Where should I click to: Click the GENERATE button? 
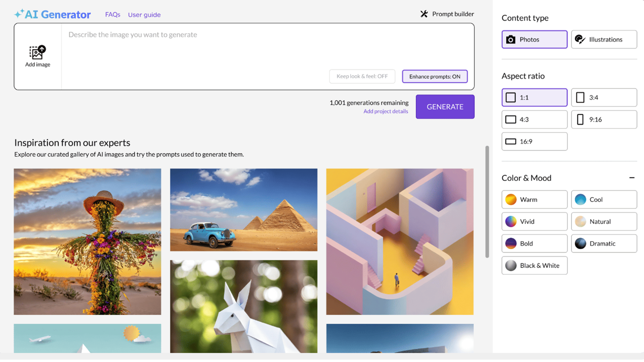point(445,107)
